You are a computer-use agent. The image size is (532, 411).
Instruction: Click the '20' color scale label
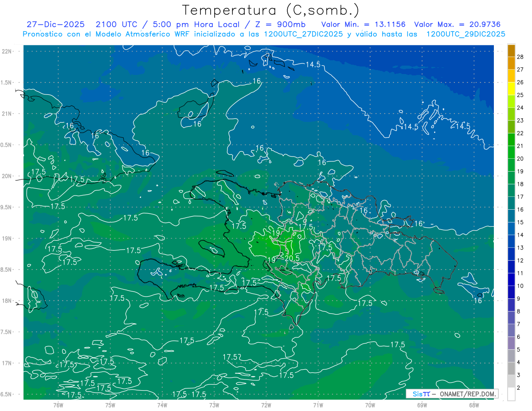(520, 159)
